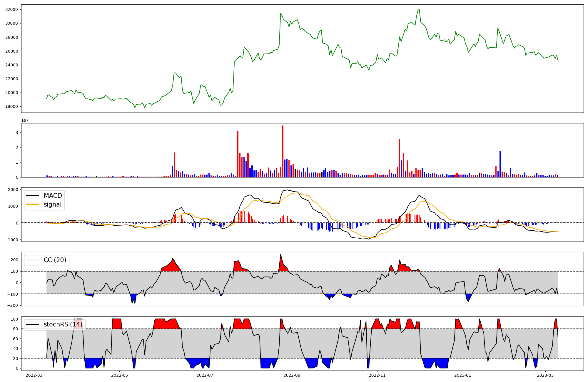Screen dimensions: 588x382
Task: Click the 32000 price axis label
Action: coord(12,9)
